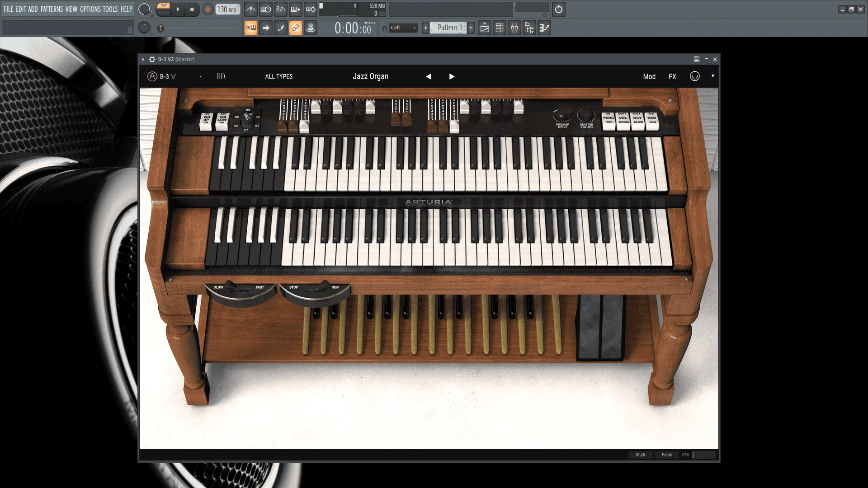
Task: Click the B-3 V logo menu
Action: point(161,76)
